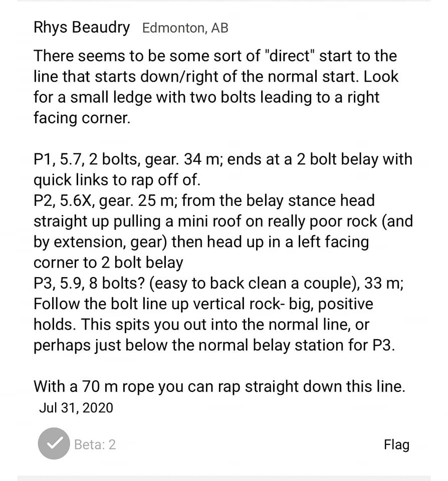Viewport: 448px width, 481px height.
Task: Toggle the Beta checkmark circle icon
Action: tap(54, 443)
